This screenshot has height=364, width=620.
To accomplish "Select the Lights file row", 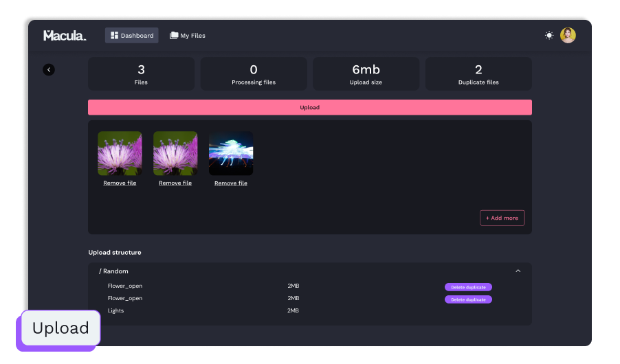I will click(116, 311).
